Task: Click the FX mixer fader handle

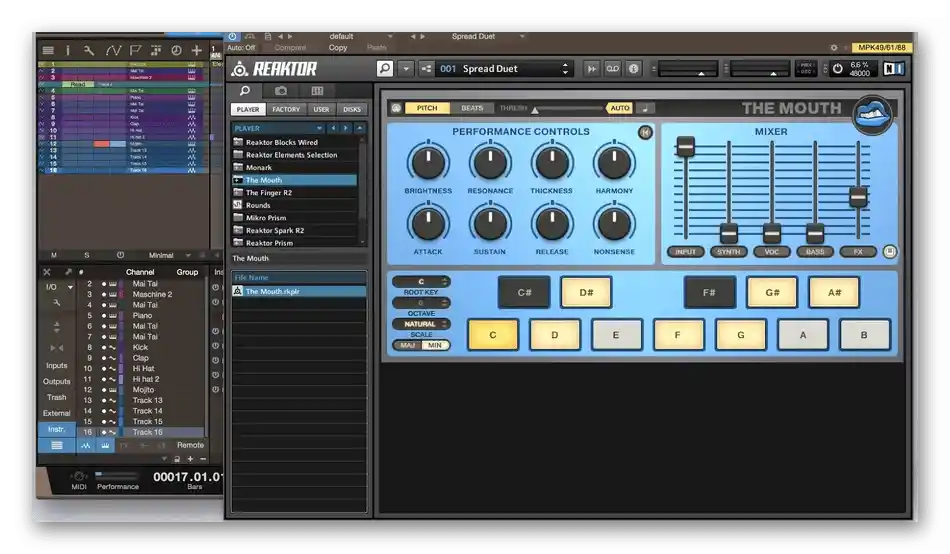Action: click(858, 197)
